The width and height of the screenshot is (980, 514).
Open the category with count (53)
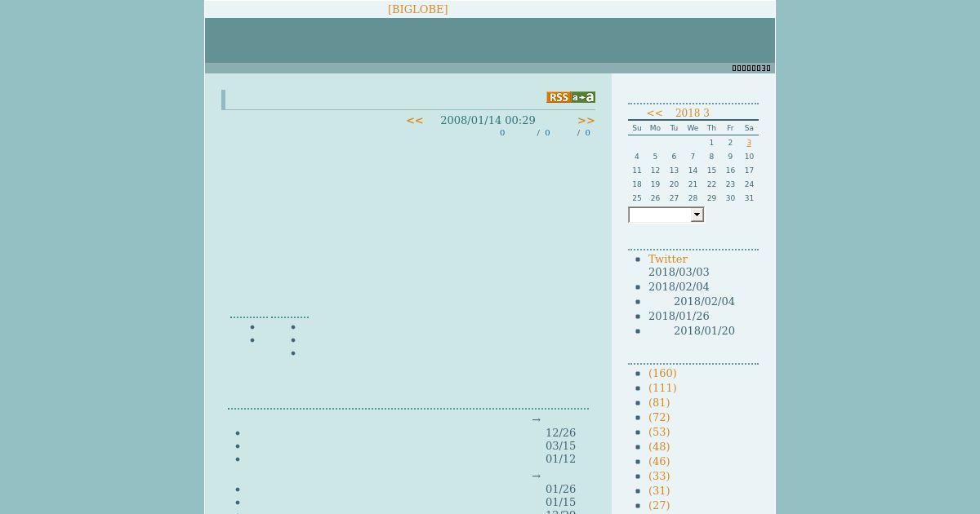[x=659, y=432]
